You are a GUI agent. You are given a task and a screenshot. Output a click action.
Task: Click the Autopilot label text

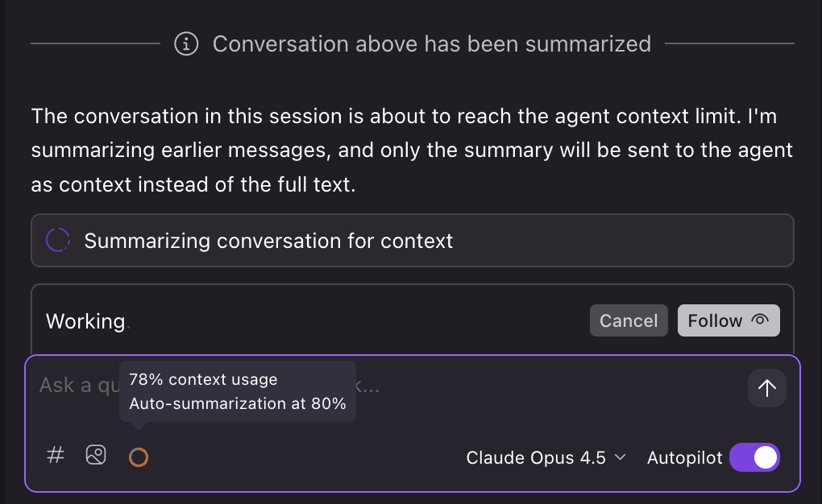pyautogui.click(x=683, y=458)
